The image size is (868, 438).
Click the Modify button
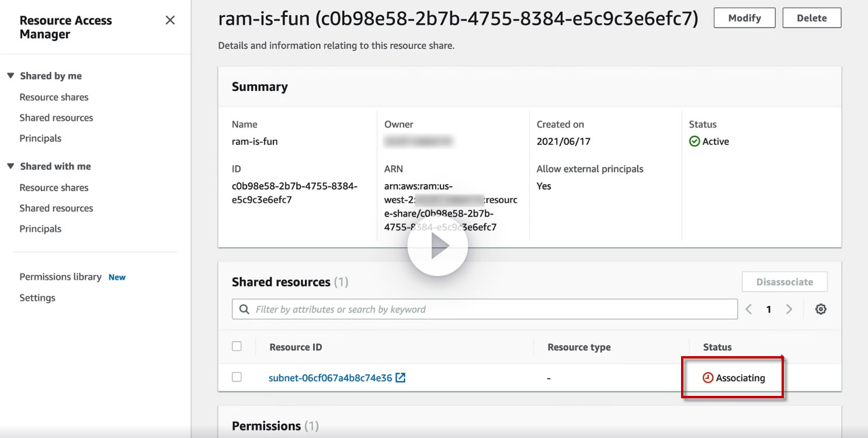(744, 18)
